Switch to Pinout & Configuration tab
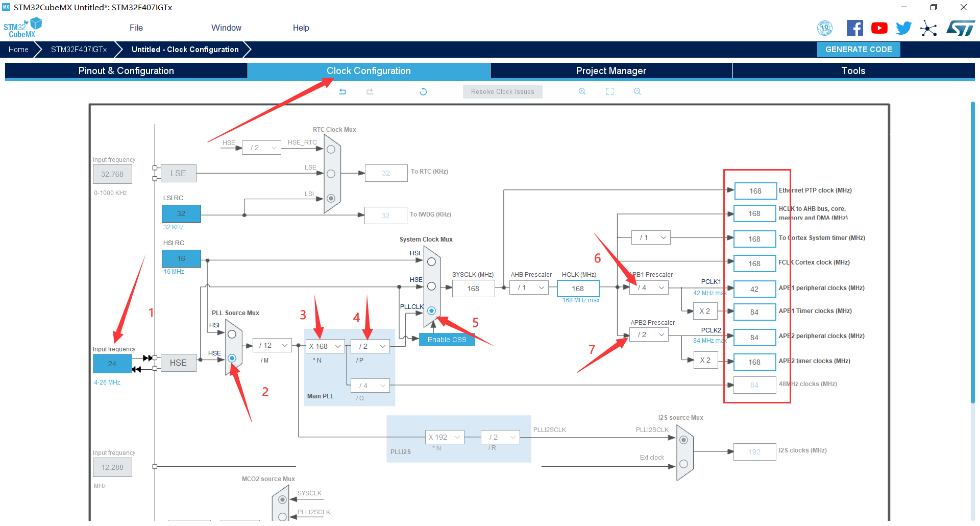 tap(126, 71)
